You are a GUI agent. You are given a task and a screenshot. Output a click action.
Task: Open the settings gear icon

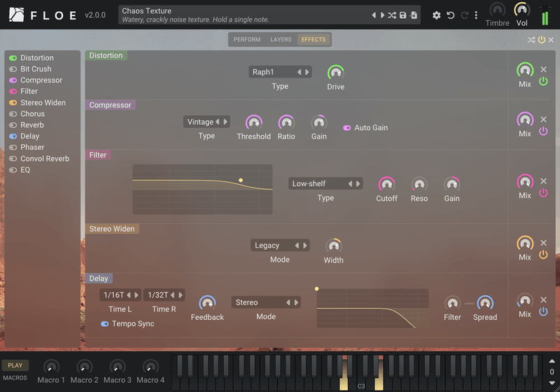pos(436,15)
